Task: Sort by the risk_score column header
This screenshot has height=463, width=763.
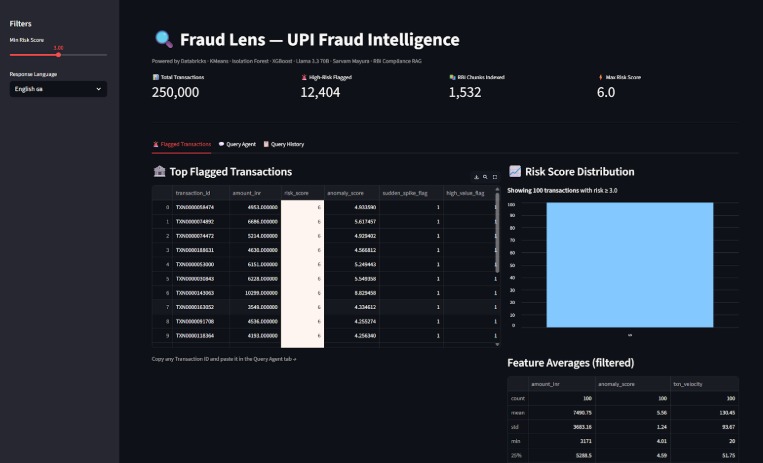Action: [303, 193]
